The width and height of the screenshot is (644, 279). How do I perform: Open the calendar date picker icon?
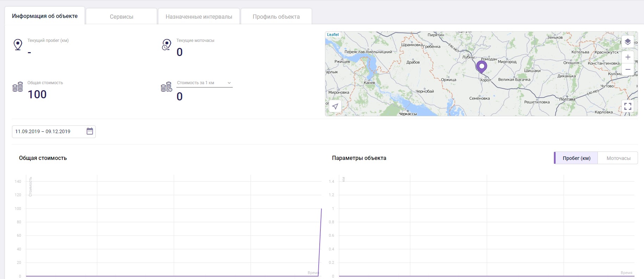[90, 131]
